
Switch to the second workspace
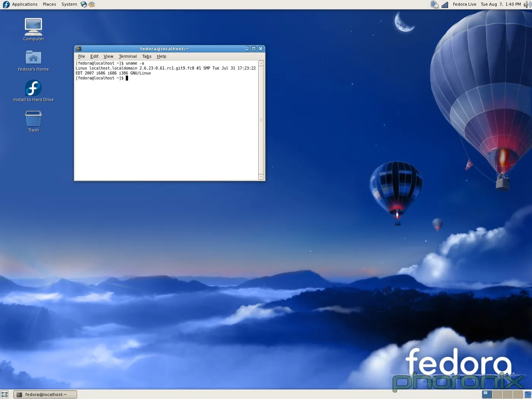point(497,394)
